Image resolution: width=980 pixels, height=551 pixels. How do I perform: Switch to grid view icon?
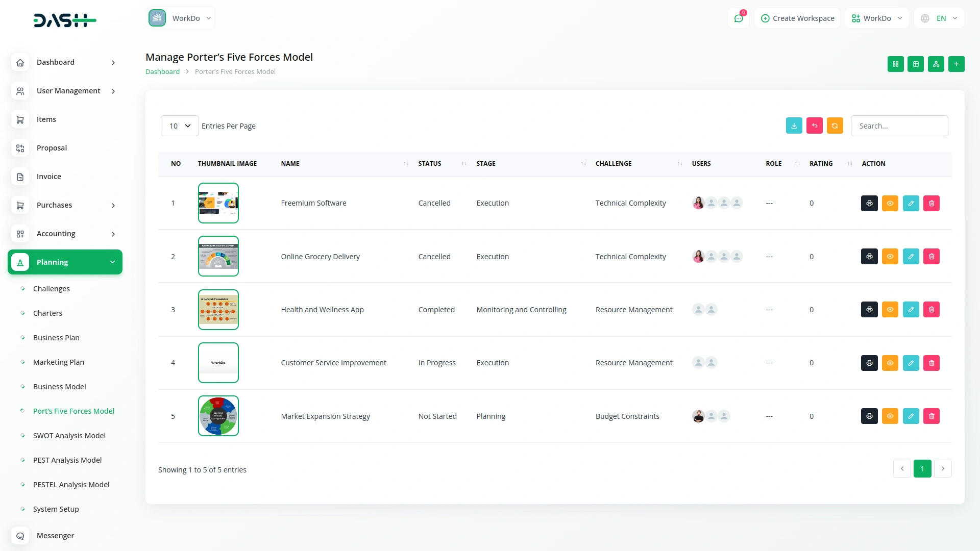[x=895, y=64]
